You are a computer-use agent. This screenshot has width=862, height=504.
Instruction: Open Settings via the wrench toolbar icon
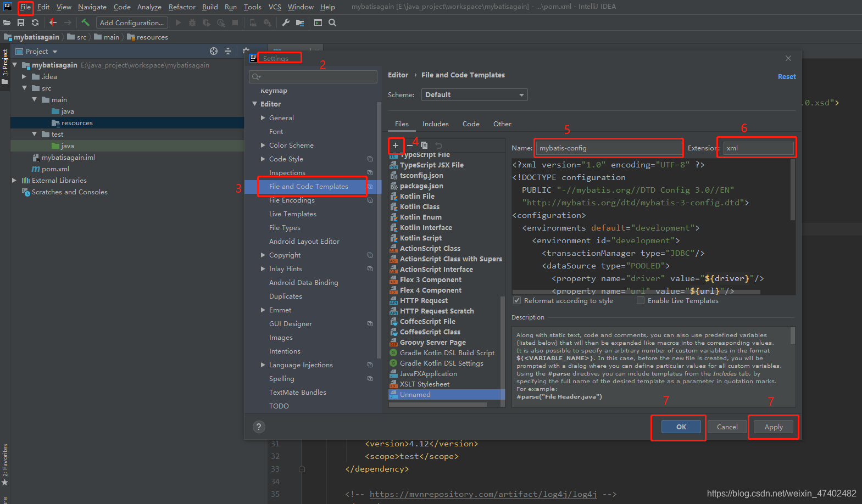pyautogui.click(x=286, y=23)
